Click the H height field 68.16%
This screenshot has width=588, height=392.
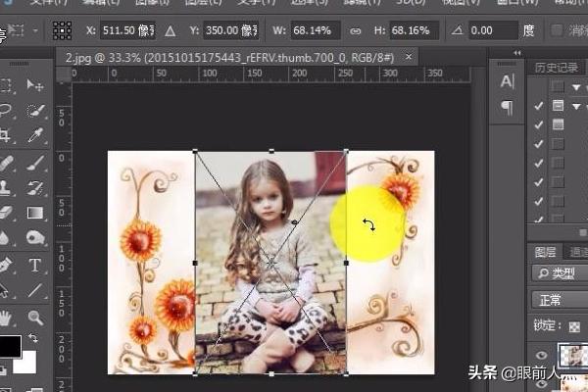[x=414, y=30]
